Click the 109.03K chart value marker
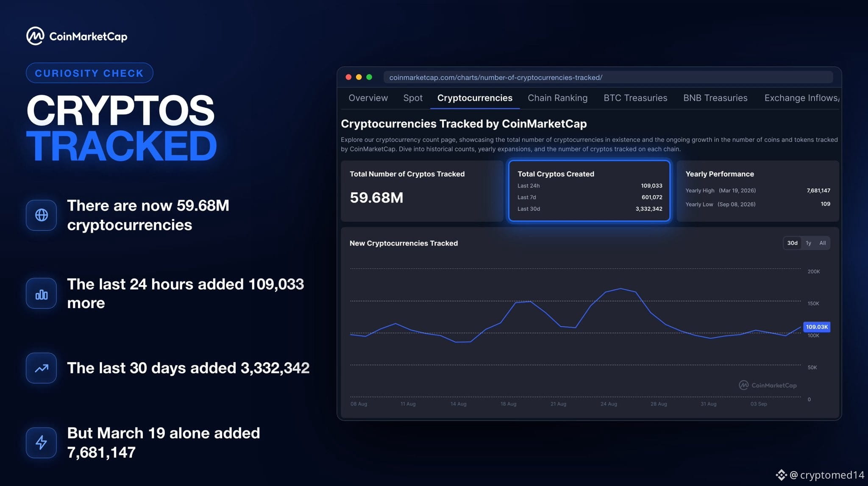The width and height of the screenshot is (868, 486). click(x=816, y=327)
